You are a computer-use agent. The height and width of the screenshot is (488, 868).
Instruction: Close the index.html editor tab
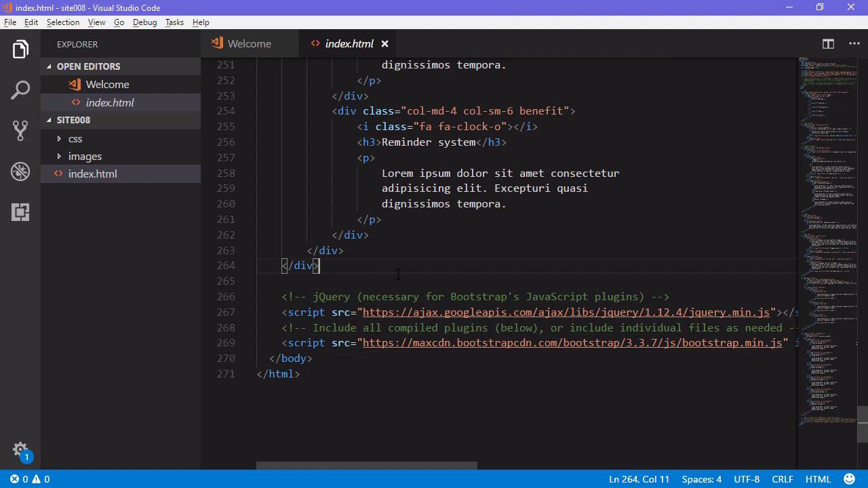tap(384, 43)
